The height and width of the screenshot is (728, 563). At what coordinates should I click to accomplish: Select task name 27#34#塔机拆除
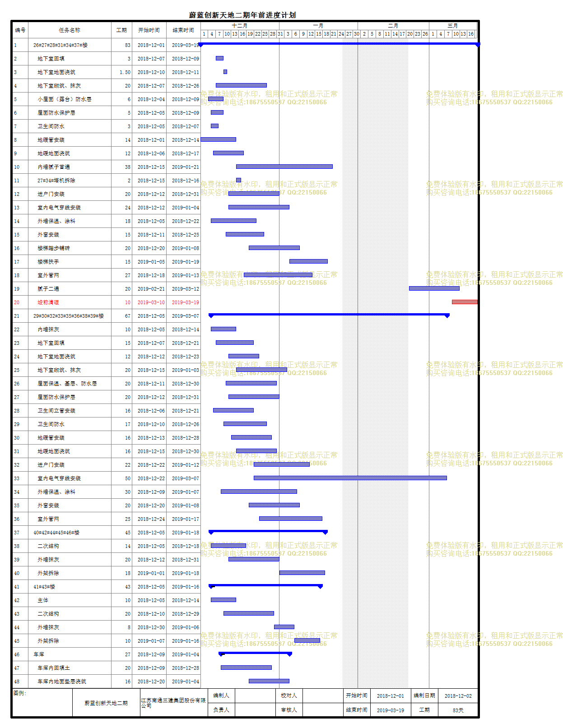click(56, 181)
